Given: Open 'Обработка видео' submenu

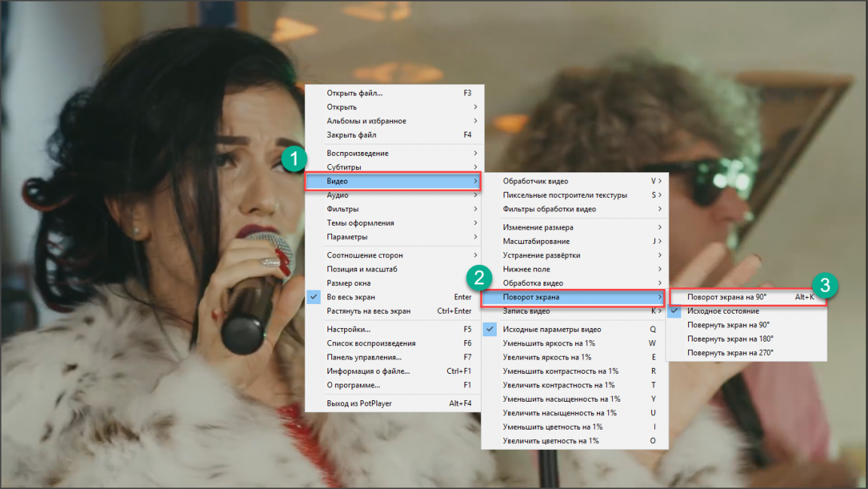Looking at the screenshot, I should click(574, 283).
